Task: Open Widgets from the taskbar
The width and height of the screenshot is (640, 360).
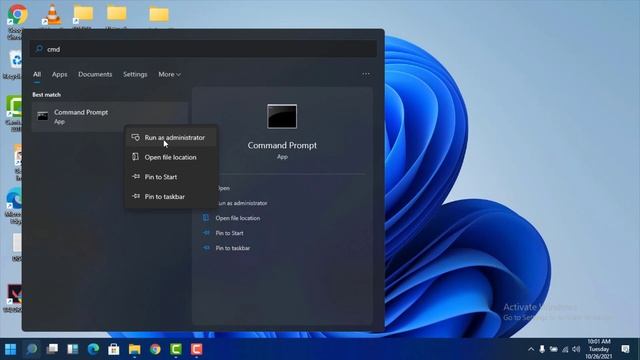Action: [73, 349]
